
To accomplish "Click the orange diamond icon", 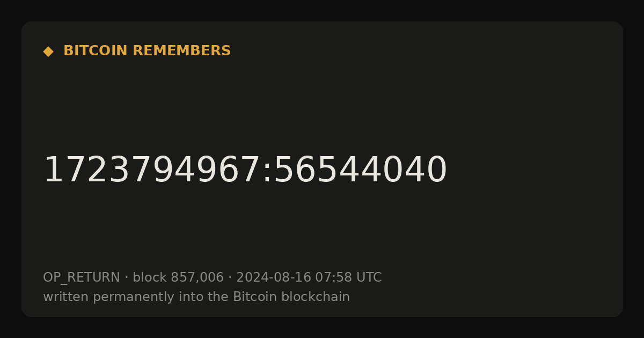I will click(48, 52).
